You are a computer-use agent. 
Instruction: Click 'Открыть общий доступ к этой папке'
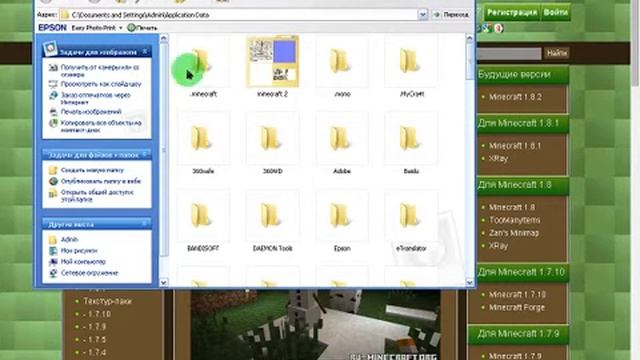(97, 196)
